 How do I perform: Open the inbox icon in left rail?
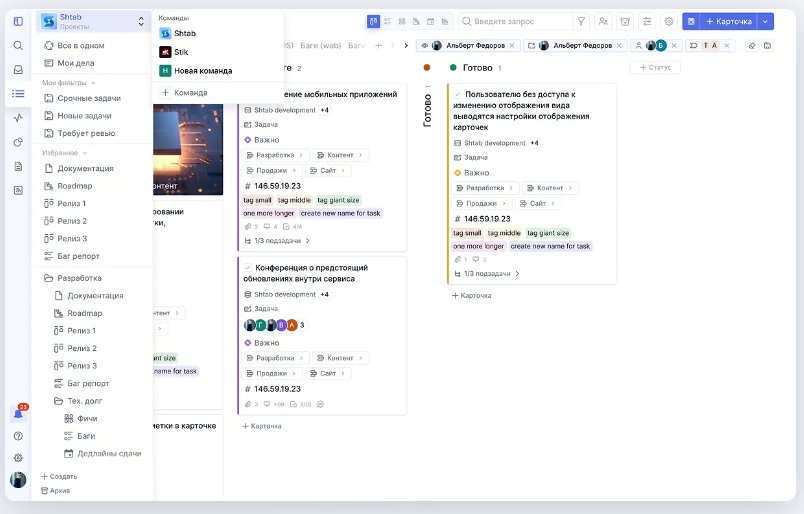point(18,69)
